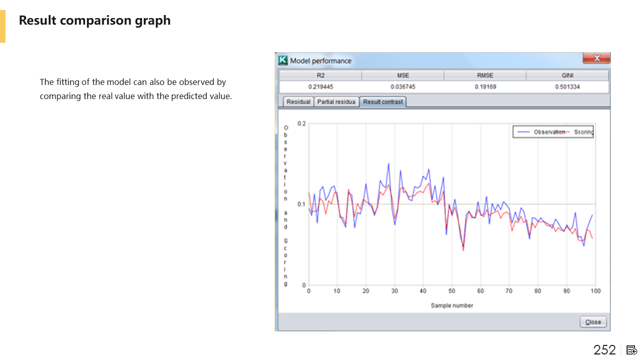Viewport: 644px width, 362px height.
Task: Select the R2 value 0.219445 cell
Action: pos(320,87)
